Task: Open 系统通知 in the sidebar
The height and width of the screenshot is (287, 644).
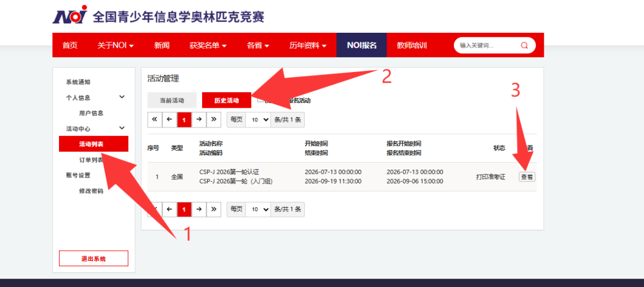Action: [x=78, y=82]
